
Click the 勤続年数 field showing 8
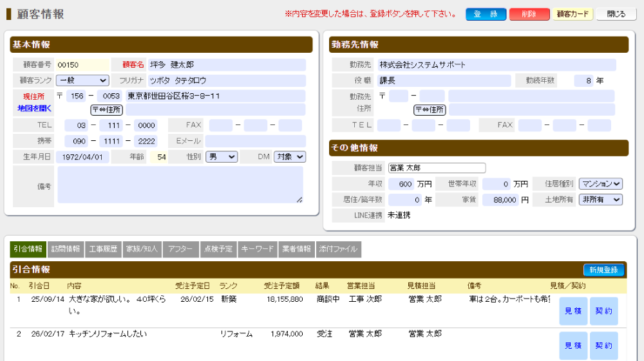coord(583,80)
